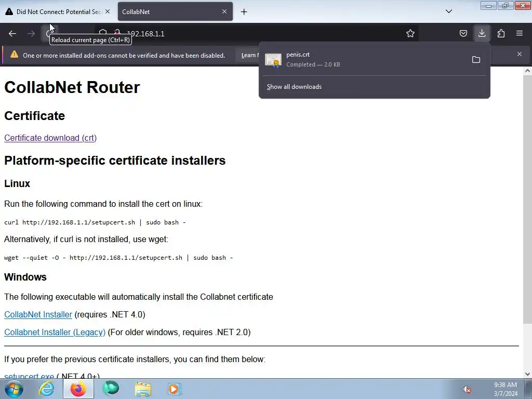Viewport: 532px width, 399px height.
Task: Click the page scrollbar down arrow
Action: pyautogui.click(x=527, y=374)
